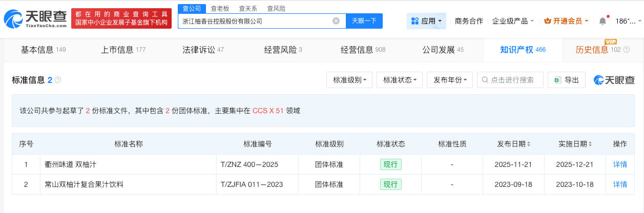Open 详情 for 衢州味道 双柚汁
This screenshot has width=644, height=213.
pyautogui.click(x=620, y=164)
